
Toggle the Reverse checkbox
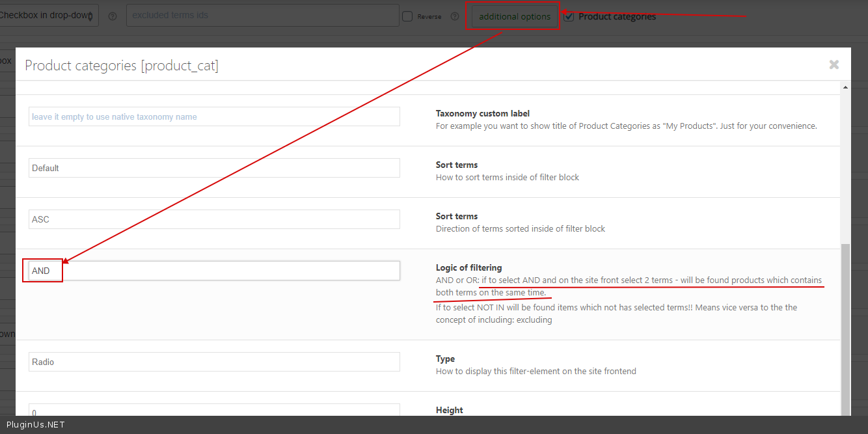407,16
